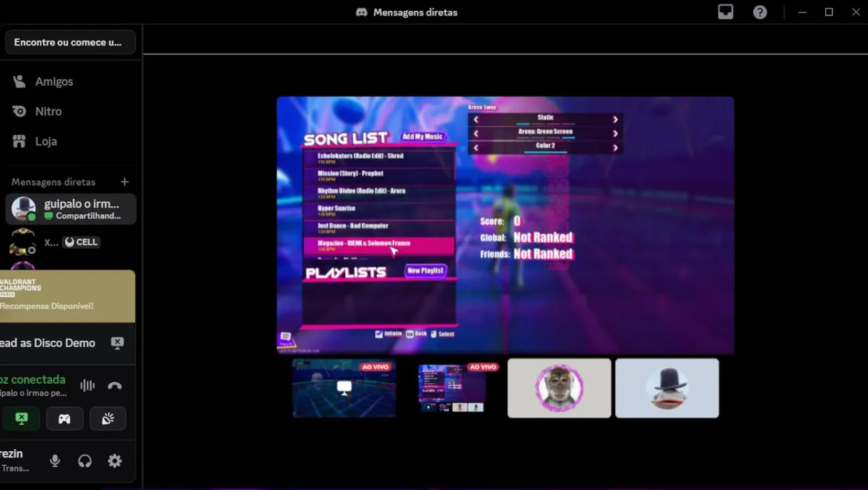Toggle the Infinite checkbox in game
Viewport: 868px width, 490px height.
tap(379, 334)
